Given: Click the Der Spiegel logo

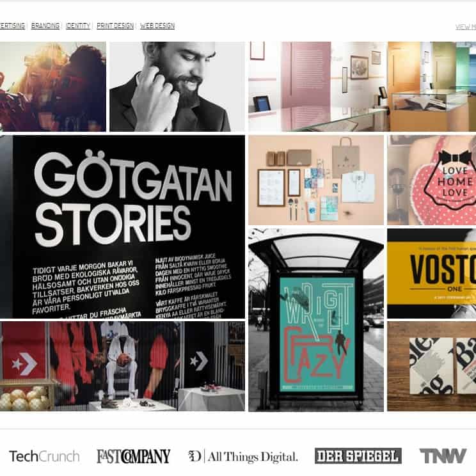Looking at the screenshot, I should (358, 456).
